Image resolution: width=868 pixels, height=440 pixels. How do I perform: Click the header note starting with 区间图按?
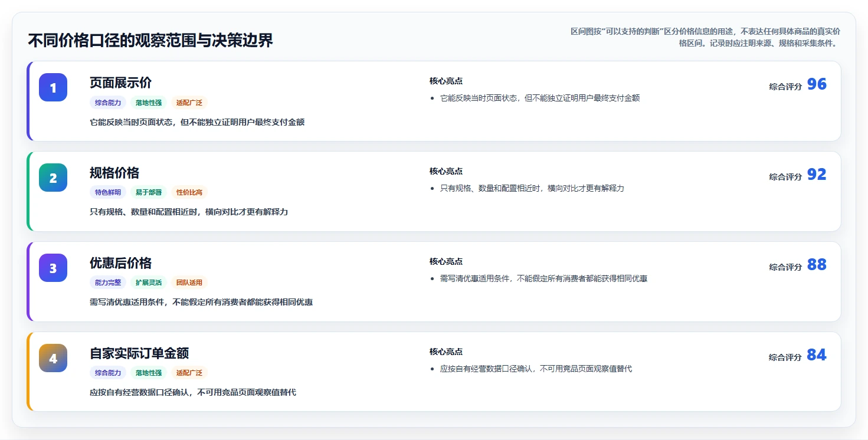pyautogui.click(x=705, y=37)
